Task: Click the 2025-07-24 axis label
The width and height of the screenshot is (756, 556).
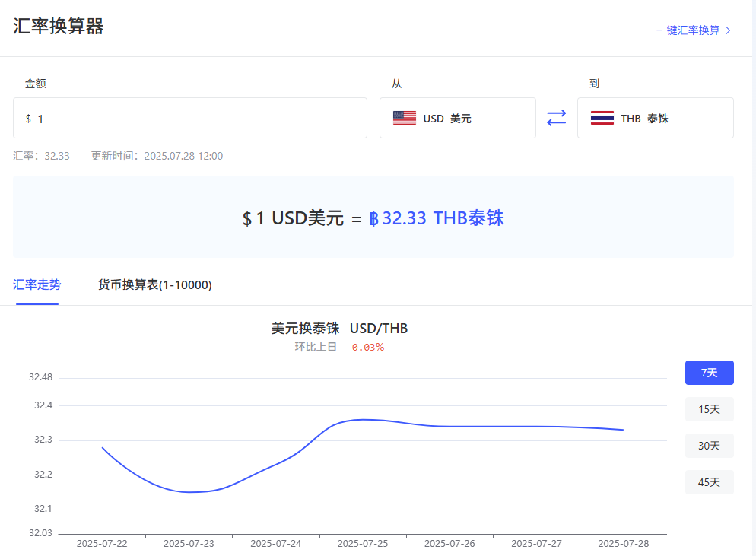Action: 276,544
